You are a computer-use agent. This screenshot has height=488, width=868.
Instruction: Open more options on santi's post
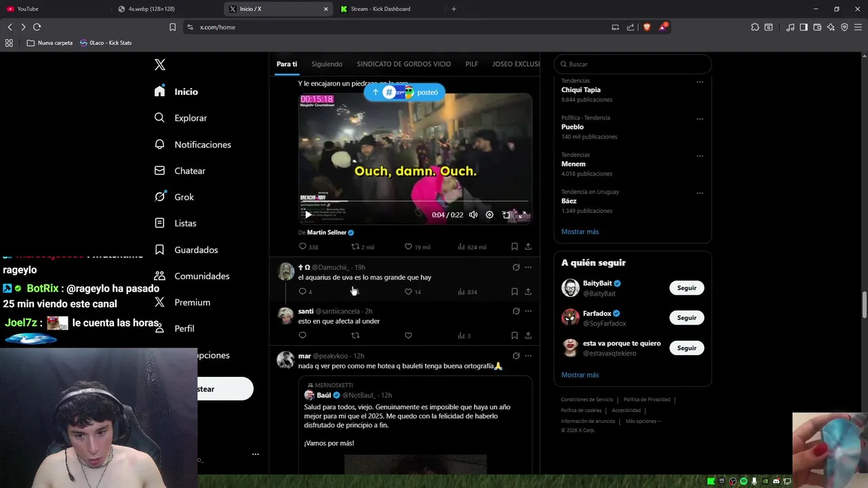(x=528, y=311)
